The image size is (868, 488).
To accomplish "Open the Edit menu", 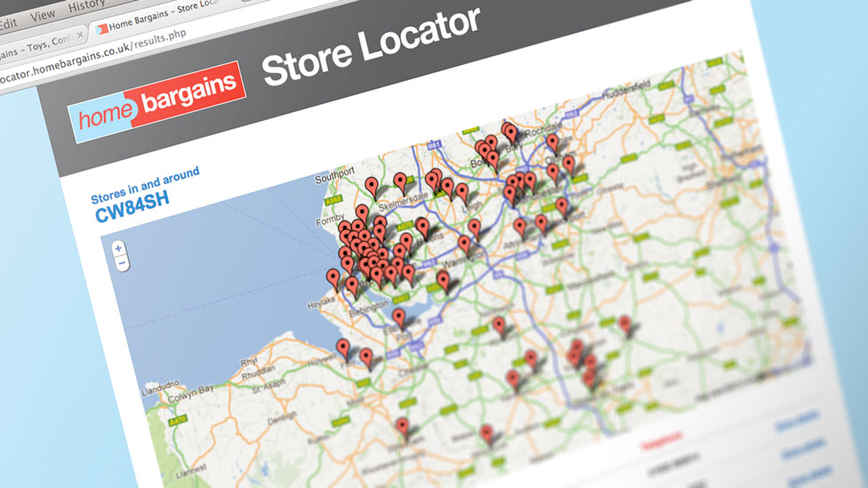I will [8, 24].
